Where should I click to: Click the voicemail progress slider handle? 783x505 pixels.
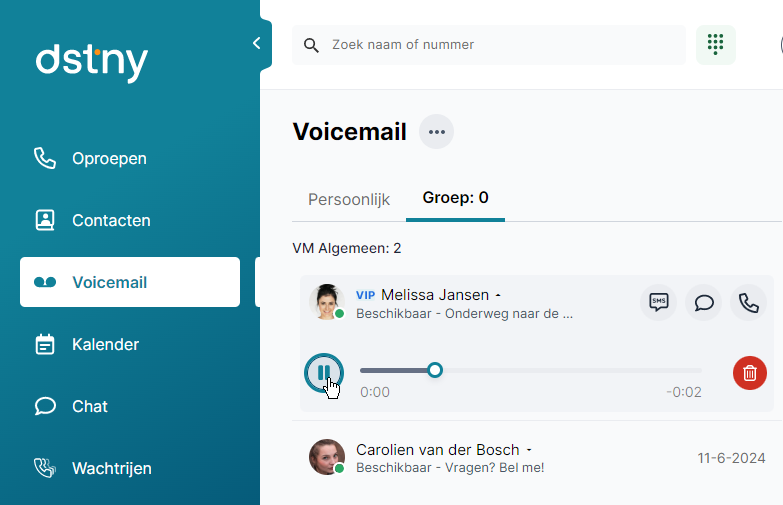pyautogui.click(x=435, y=370)
